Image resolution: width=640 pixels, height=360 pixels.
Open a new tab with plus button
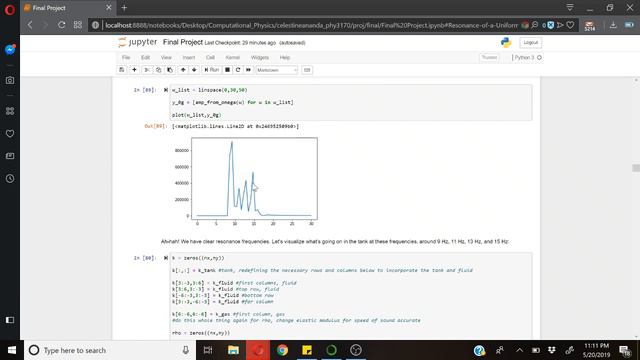(124, 8)
